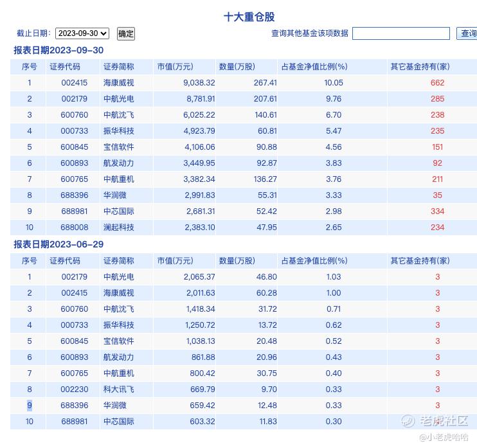The image size is (477, 448).
Task: Click other-funds count 662 for 海康威视
Action: click(437, 83)
